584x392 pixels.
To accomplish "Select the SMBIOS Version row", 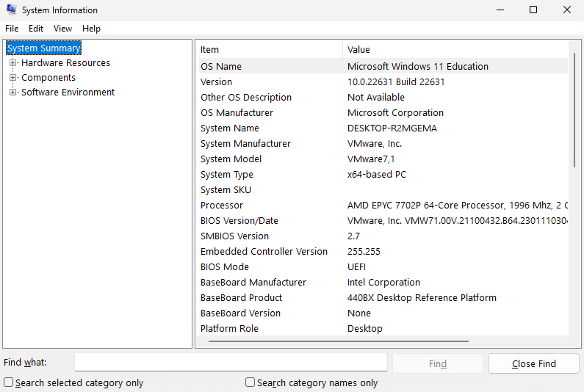I will tap(383, 236).
